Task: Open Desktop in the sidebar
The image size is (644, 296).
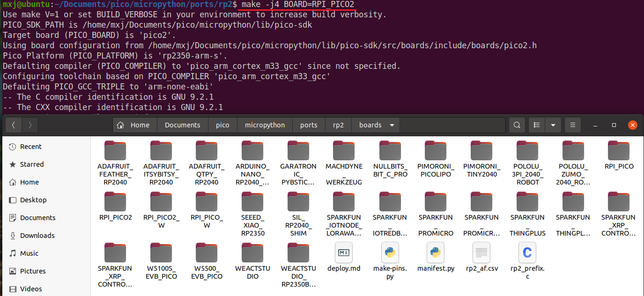Action: pos(45,200)
